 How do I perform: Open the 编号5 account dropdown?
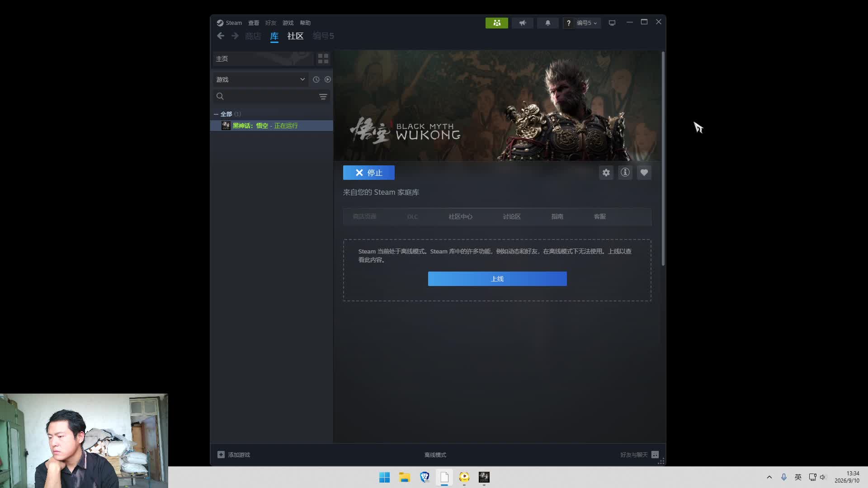586,23
